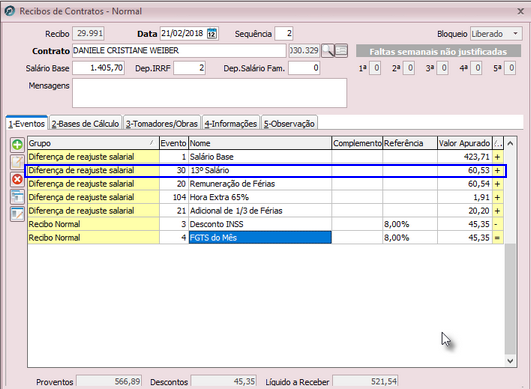Click the contract search magnifier icon
This screenshot has width=531, height=389.
coord(327,51)
